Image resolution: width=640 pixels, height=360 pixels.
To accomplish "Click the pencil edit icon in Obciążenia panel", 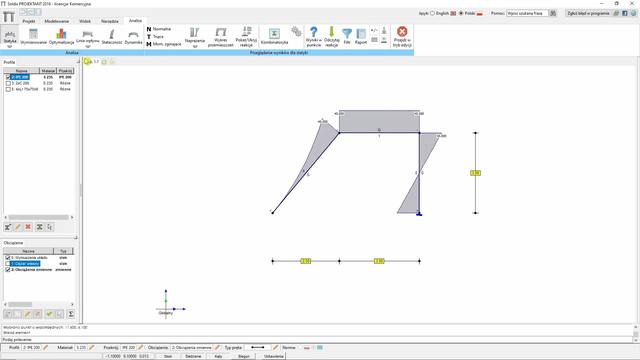I will pos(27,314).
